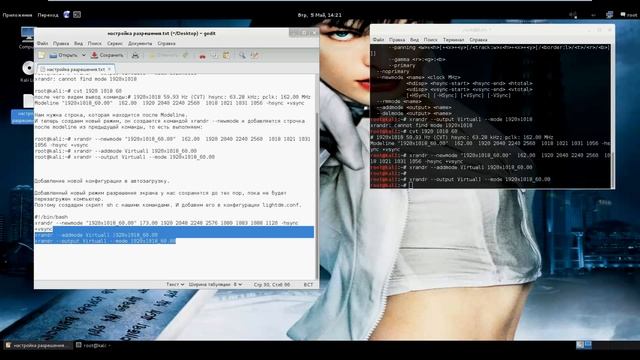The image size is (640, 360).
Task: Open the Переход menu in top panel
Action: tap(48, 15)
